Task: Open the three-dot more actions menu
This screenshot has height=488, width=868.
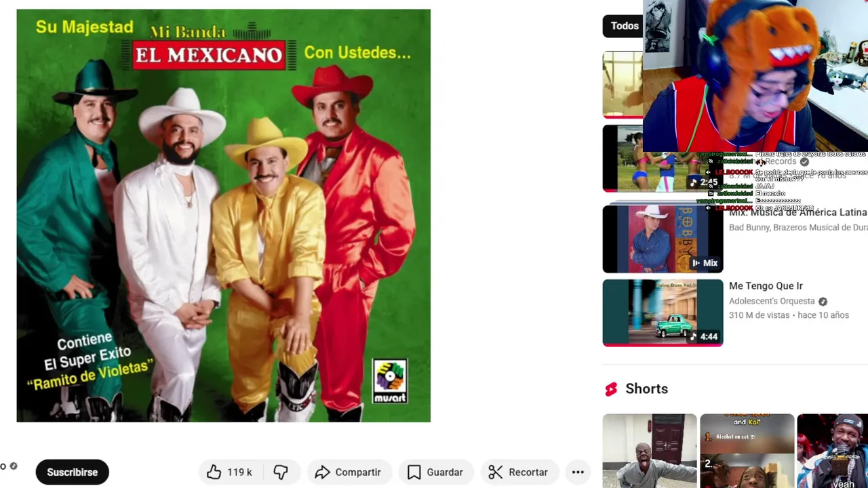Action: pos(578,472)
